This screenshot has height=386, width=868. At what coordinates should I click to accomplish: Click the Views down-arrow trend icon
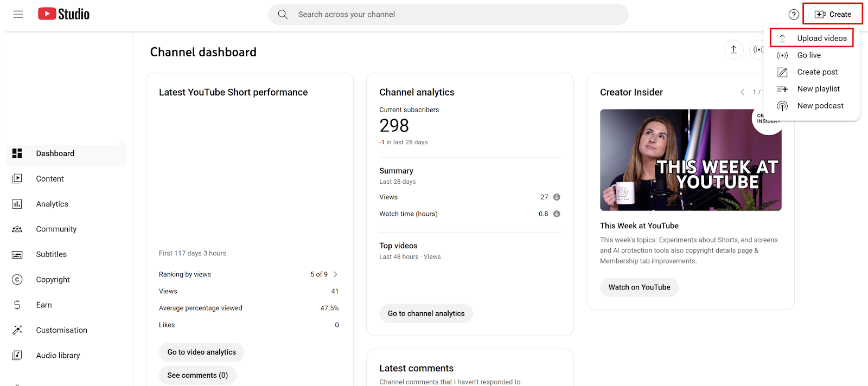[557, 197]
